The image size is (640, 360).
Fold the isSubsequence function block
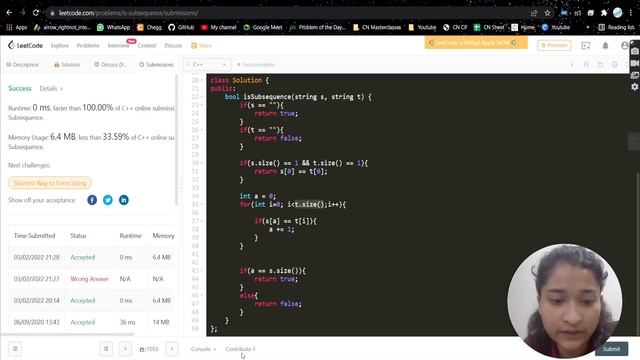(202, 97)
